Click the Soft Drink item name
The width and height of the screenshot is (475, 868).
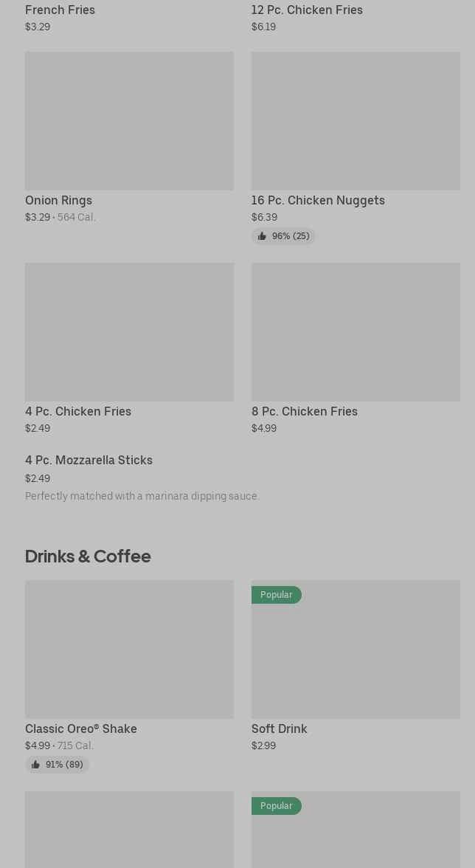coord(279,728)
